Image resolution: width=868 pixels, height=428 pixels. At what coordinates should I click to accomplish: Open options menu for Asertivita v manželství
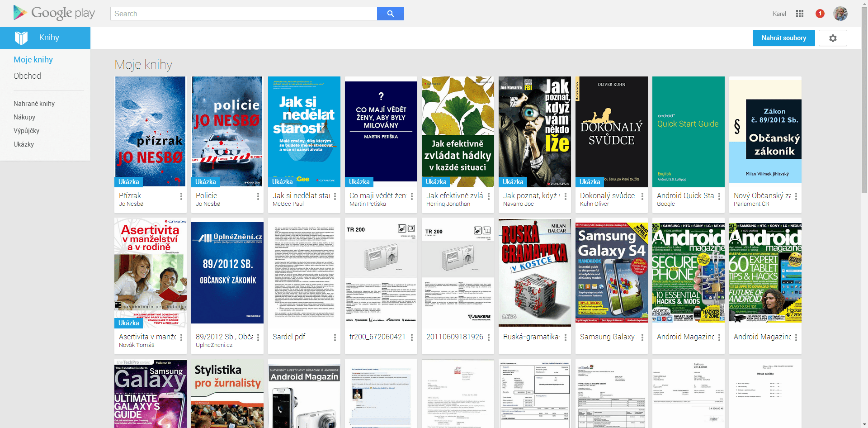pyautogui.click(x=181, y=338)
